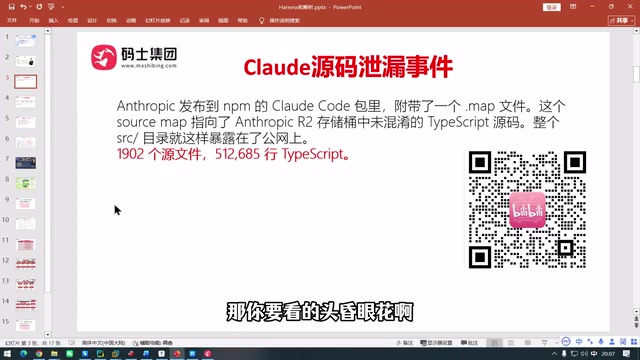
Task: Switch to Normal view icon
Action: (x=494, y=343)
